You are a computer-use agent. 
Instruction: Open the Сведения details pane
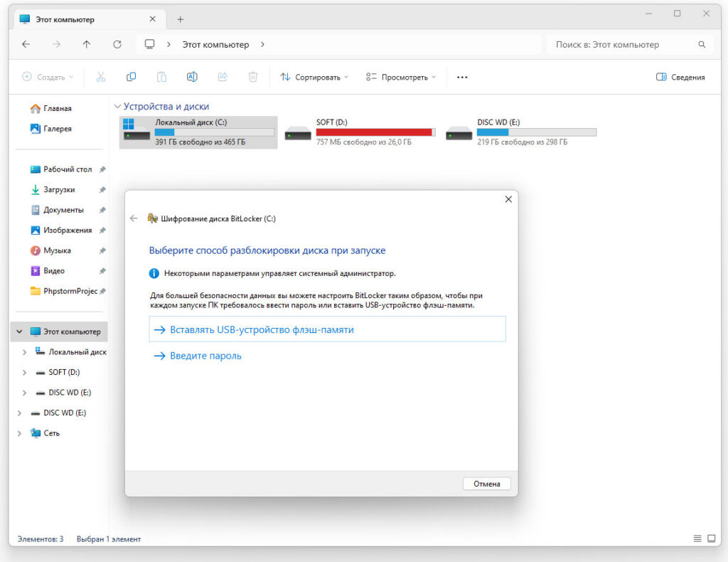click(680, 77)
